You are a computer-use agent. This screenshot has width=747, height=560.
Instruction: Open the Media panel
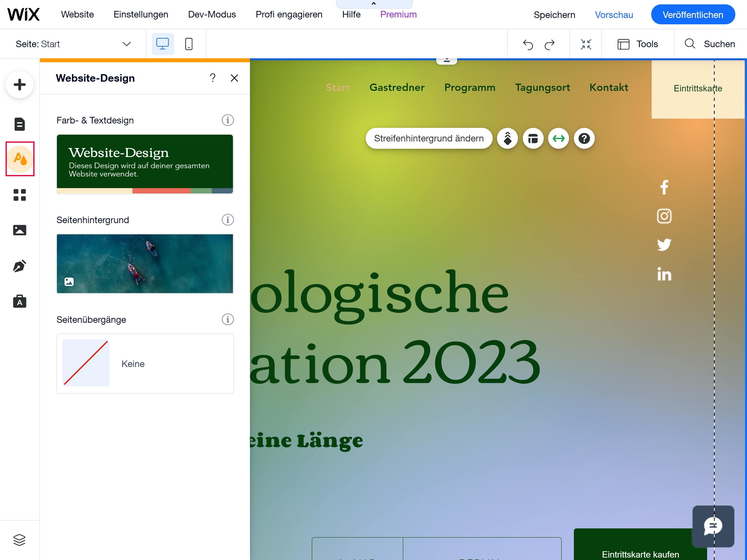pos(20,230)
